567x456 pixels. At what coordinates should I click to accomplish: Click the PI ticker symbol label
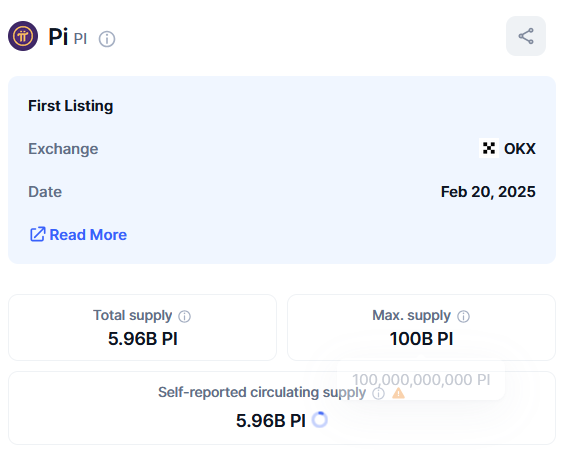[80, 39]
